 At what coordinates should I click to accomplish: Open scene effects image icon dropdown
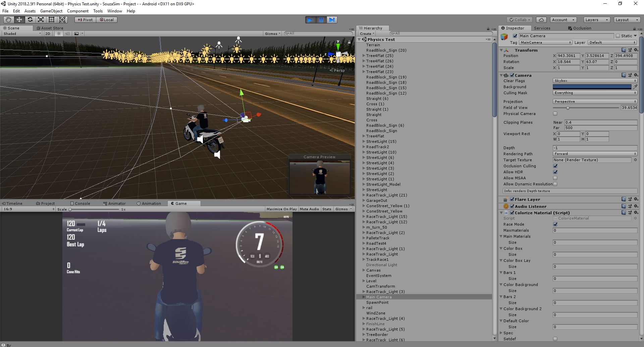click(x=78, y=34)
